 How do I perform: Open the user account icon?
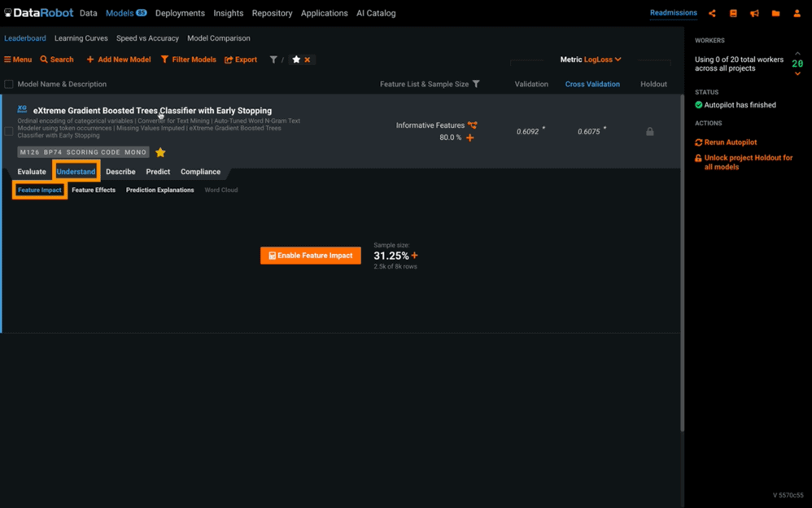(797, 14)
